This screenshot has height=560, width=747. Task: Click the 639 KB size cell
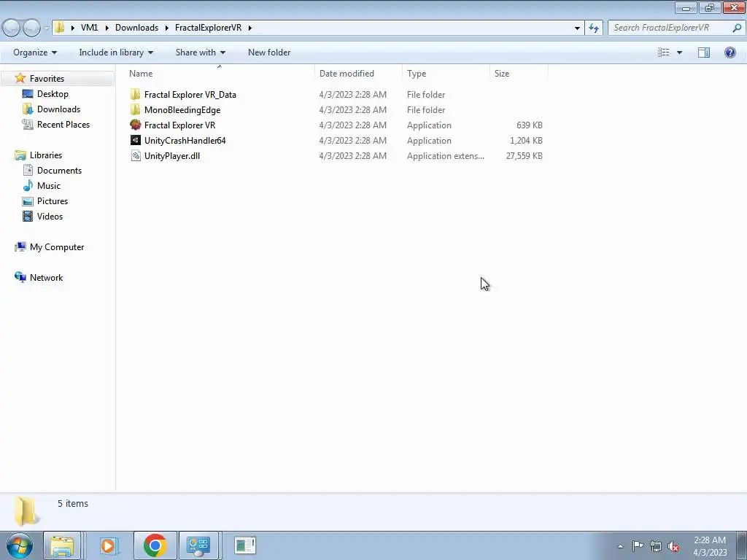[530, 125]
